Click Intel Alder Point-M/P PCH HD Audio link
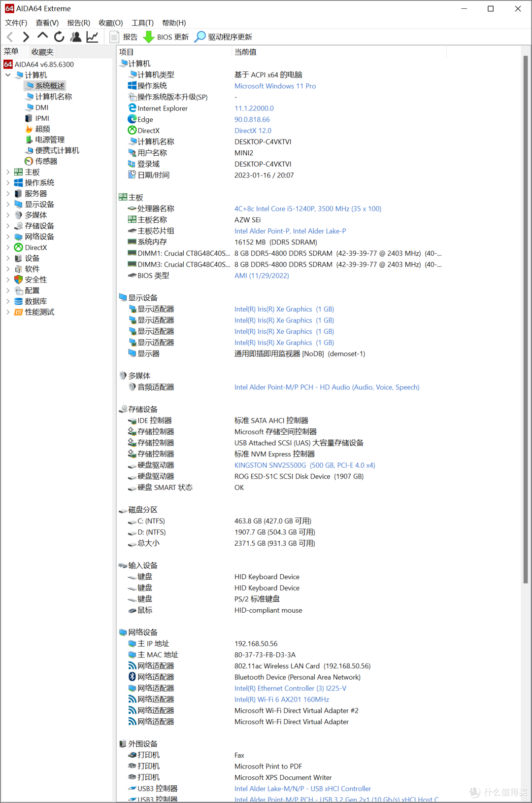The image size is (532, 803). (x=327, y=387)
